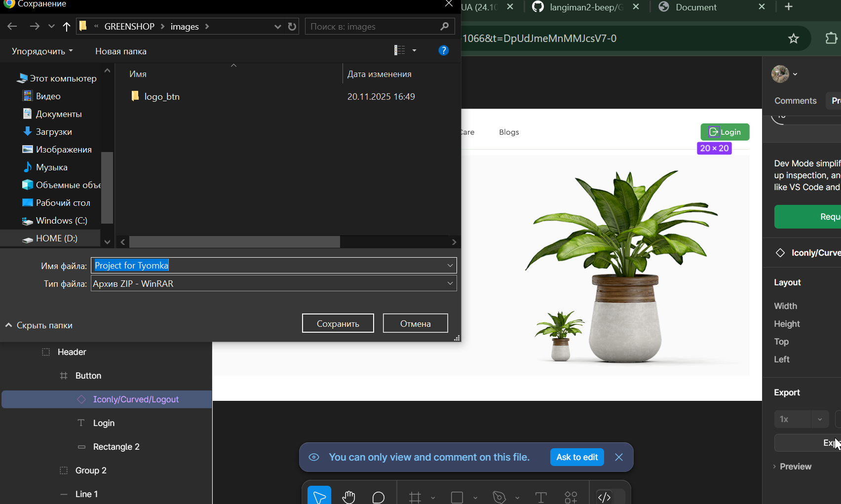
Task: Select the Pen tool in Figma
Action: [499, 497]
